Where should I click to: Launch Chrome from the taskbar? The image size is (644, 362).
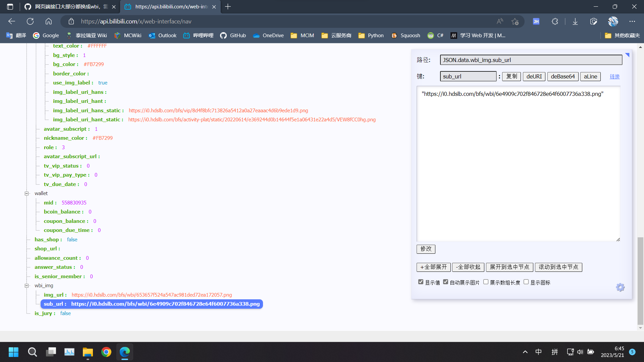[106, 352]
